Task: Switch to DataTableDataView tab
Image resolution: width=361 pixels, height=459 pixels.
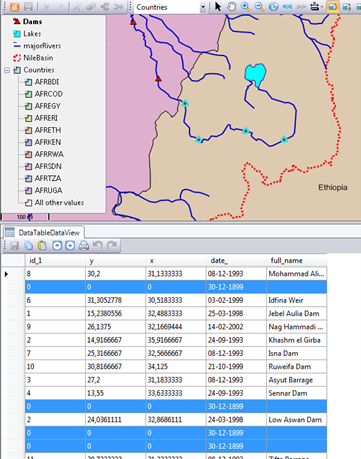Action: point(43,233)
